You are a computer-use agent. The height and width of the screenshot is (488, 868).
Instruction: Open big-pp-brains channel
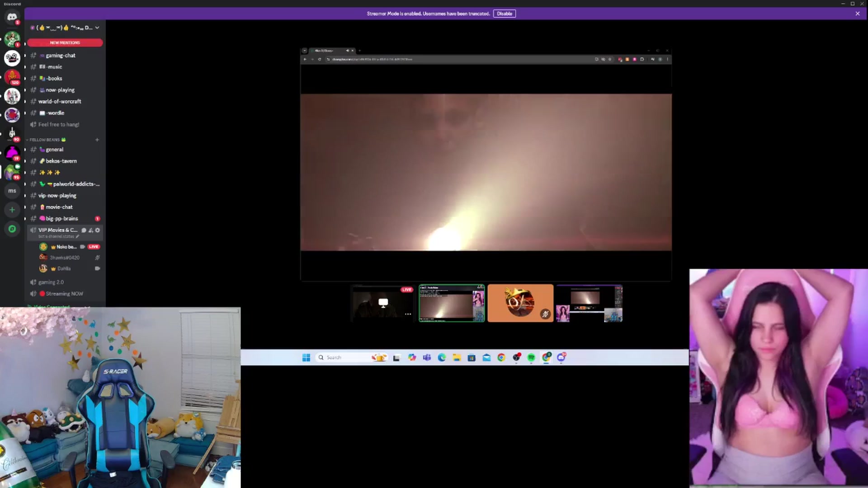point(65,218)
